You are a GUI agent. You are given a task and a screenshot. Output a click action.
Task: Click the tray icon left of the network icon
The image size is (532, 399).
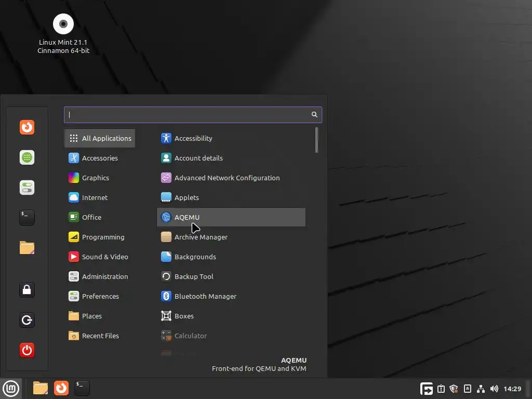point(467,389)
